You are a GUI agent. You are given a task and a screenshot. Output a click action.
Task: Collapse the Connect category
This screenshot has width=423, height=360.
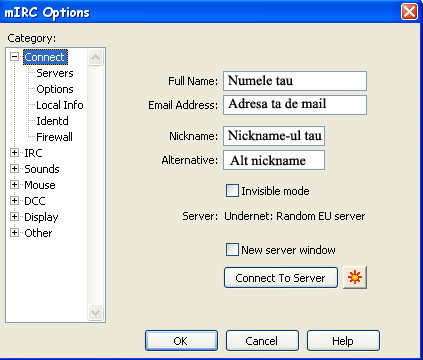14,57
